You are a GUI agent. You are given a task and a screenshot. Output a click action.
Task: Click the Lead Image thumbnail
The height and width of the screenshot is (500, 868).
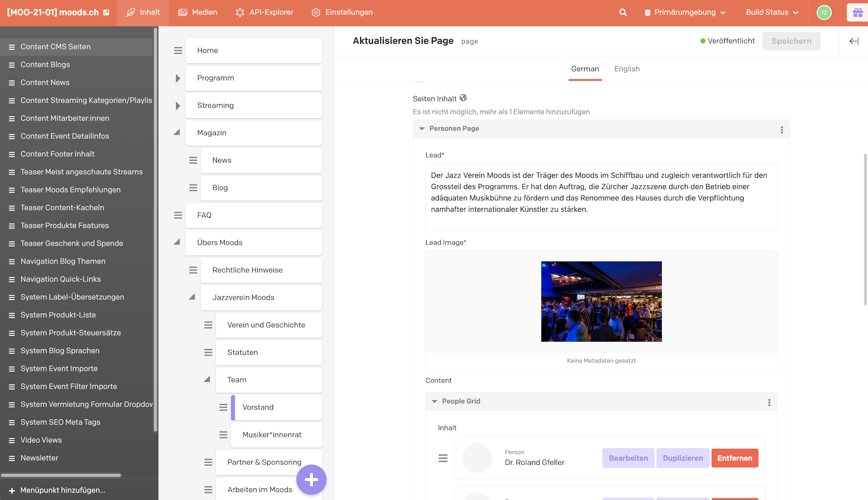[x=601, y=301]
